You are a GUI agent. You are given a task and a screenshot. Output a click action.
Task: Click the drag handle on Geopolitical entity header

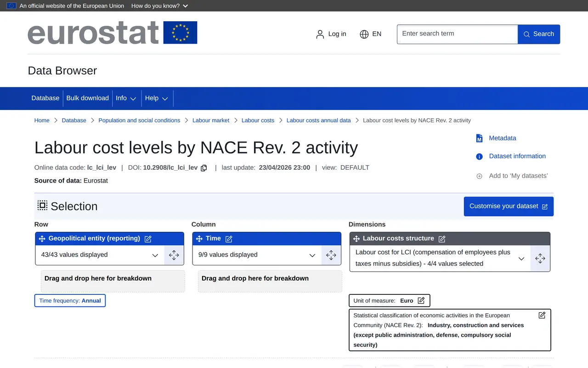(x=42, y=239)
